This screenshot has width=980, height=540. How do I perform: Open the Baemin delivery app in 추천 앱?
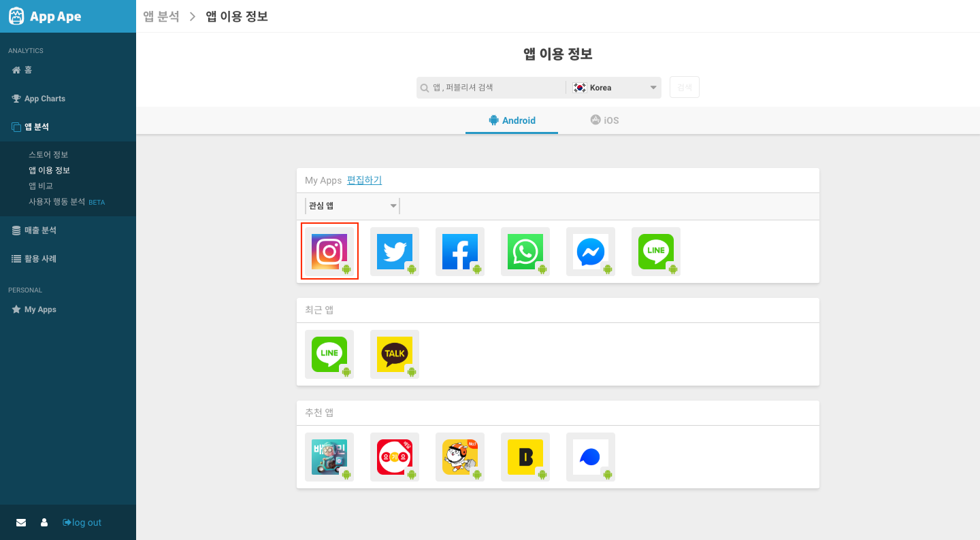click(x=329, y=457)
